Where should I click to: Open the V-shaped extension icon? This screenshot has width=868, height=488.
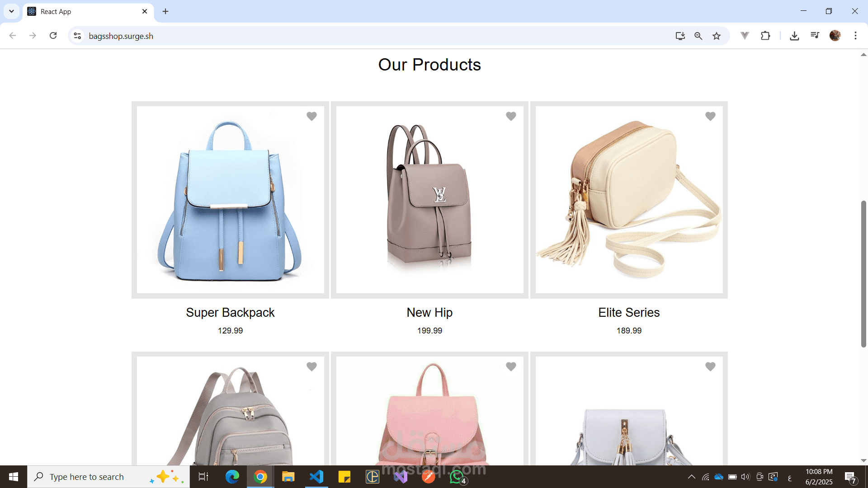coord(745,35)
